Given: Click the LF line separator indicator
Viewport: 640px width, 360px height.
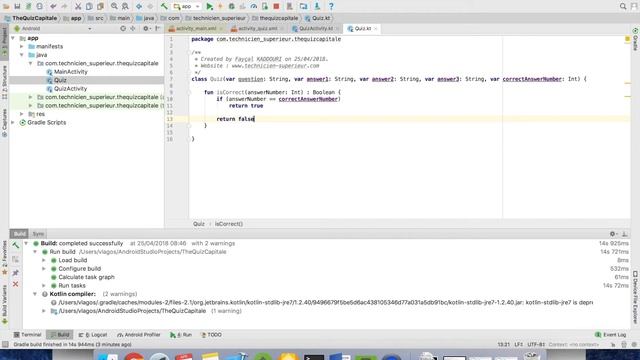Looking at the screenshot, I should click(x=518, y=344).
